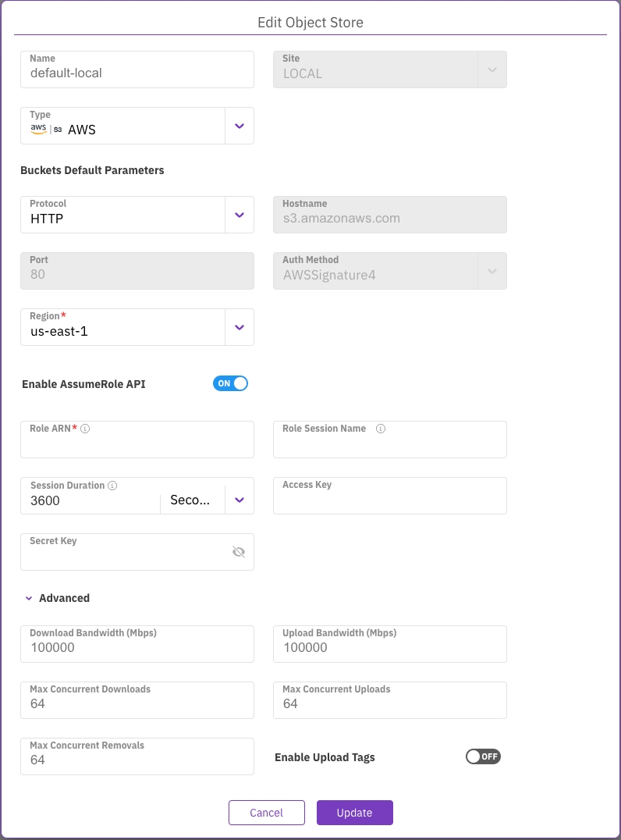The height and width of the screenshot is (840, 621).
Task: Click the AWS S3 logo in Type
Action: [x=46, y=130]
